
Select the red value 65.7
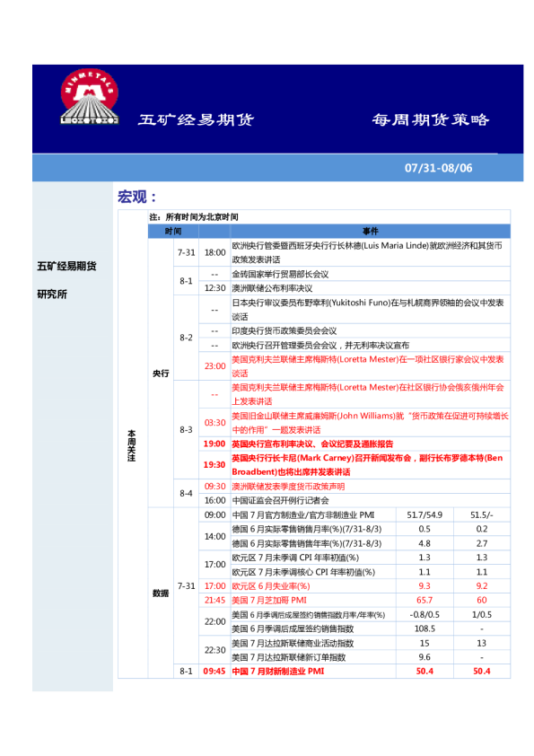pos(425,601)
